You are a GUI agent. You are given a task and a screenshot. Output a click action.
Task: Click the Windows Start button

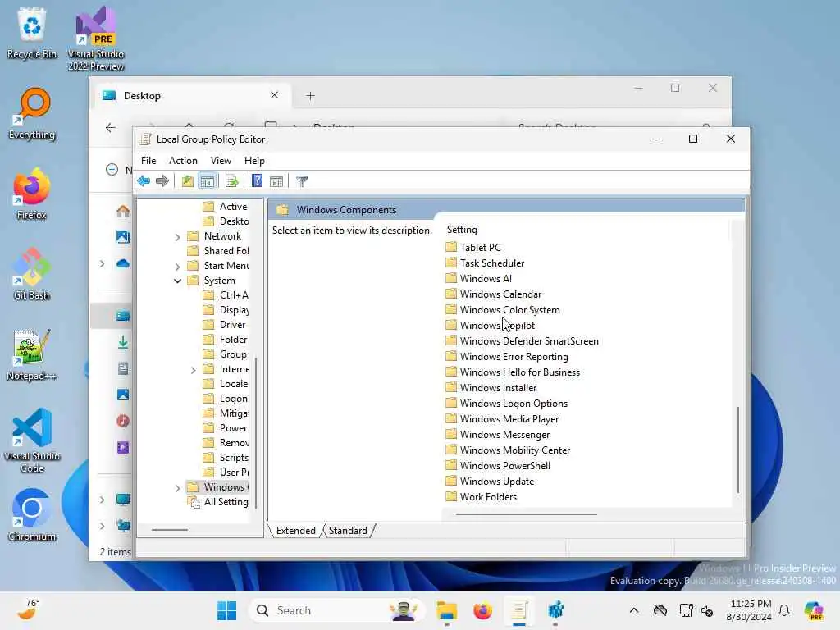pos(226,610)
